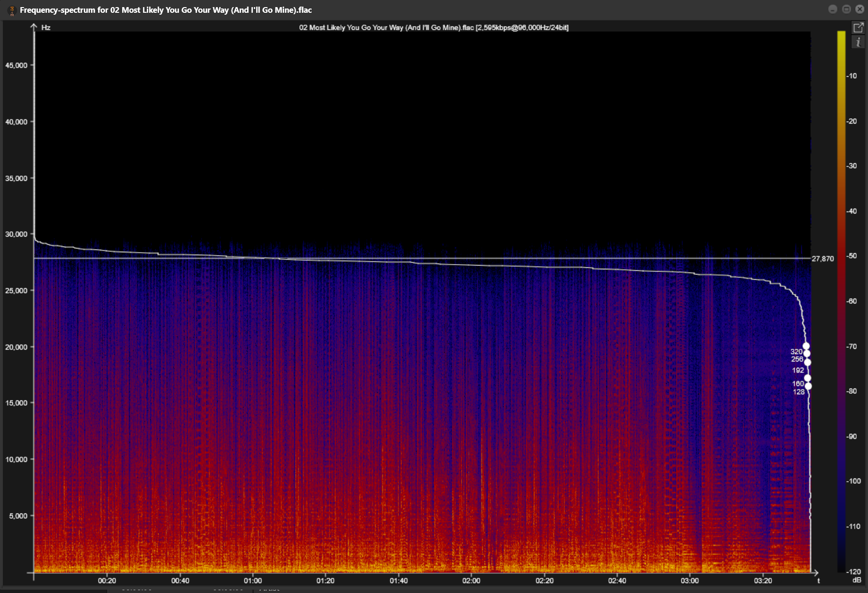Select the 27,870 cutoff frequency label
Screen dimensions: 868x593
pyautogui.click(x=823, y=259)
